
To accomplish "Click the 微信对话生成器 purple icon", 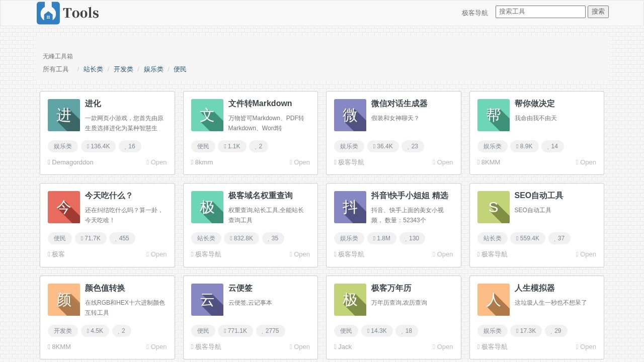I will coord(350,115).
